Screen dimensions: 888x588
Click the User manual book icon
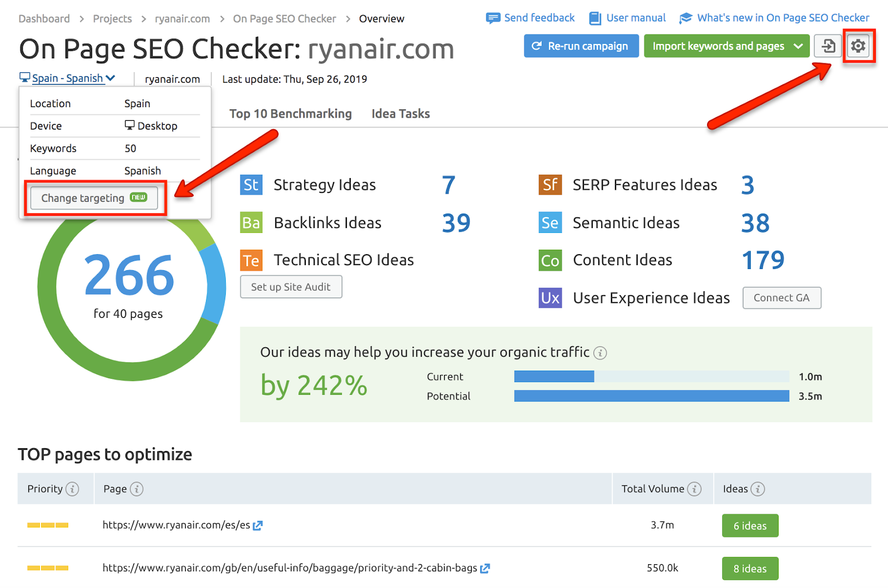(x=595, y=18)
